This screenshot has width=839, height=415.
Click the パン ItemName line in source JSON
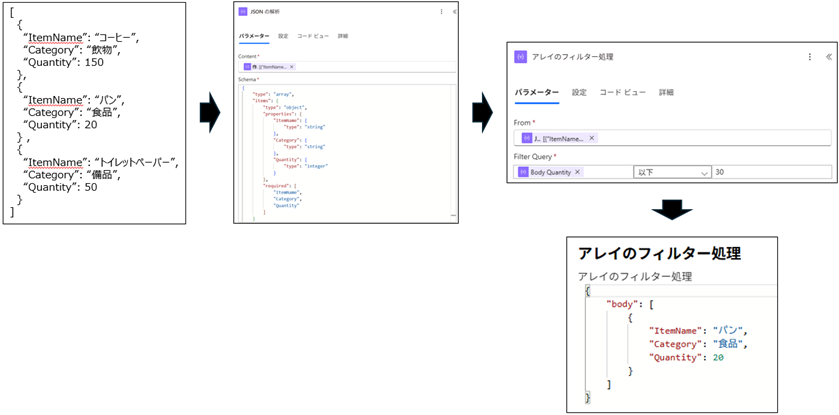pyautogui.click(x=74, y=101)
